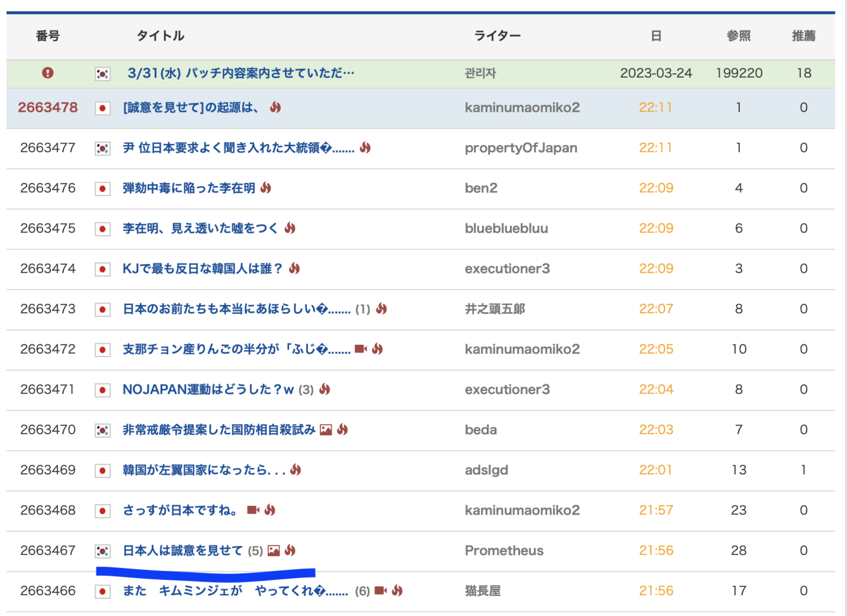Click writer kaminumaomiko2 in row 2663478

point(522,108)
